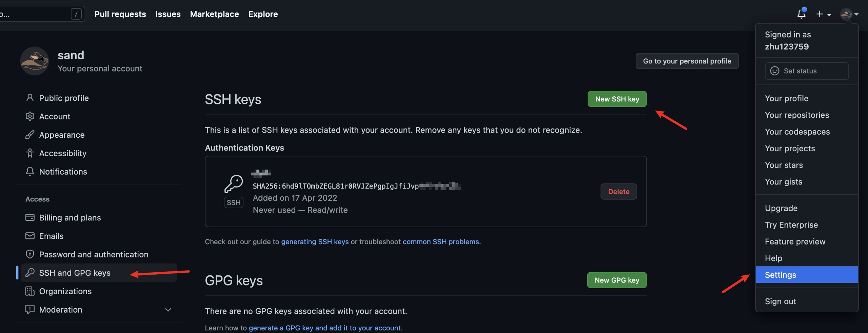
Task: Open Password and authentication page
Action: click(x=99, y=254)
